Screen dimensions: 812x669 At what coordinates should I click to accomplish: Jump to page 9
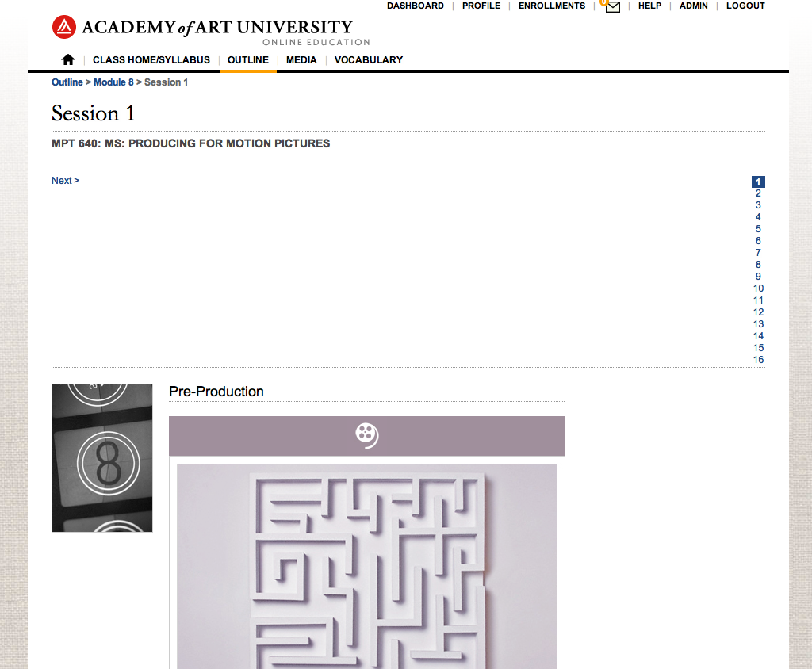(x=758, y=277)
